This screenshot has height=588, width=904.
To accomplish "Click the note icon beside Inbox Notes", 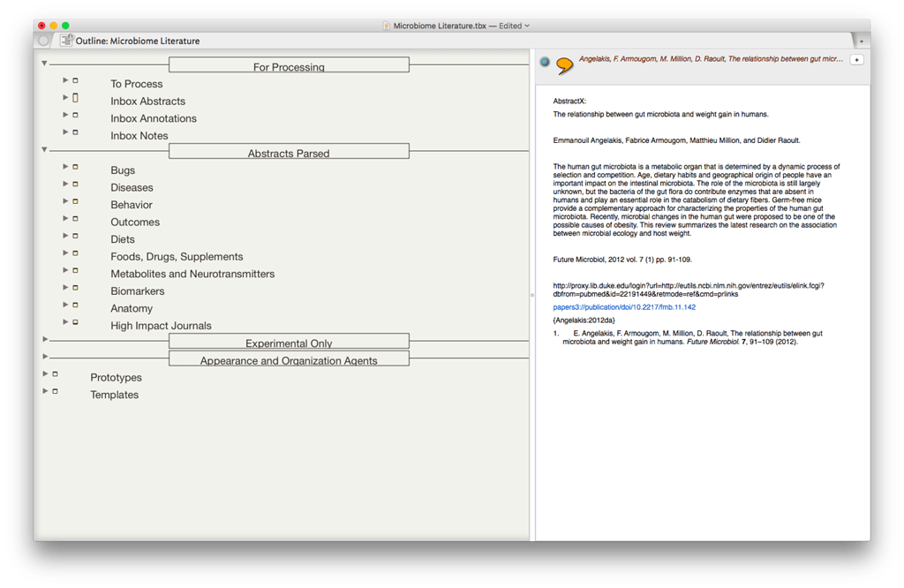I will pyautogui.click(x=74, y=132).
